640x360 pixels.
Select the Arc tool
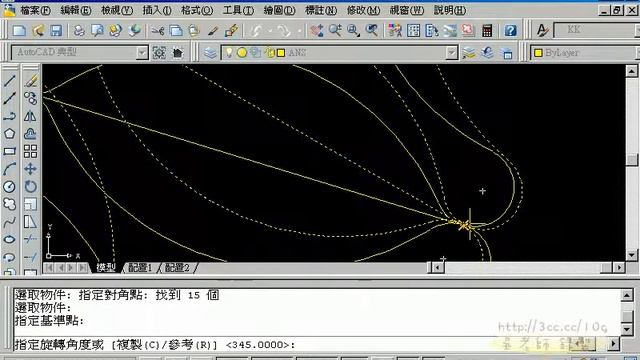10,169
